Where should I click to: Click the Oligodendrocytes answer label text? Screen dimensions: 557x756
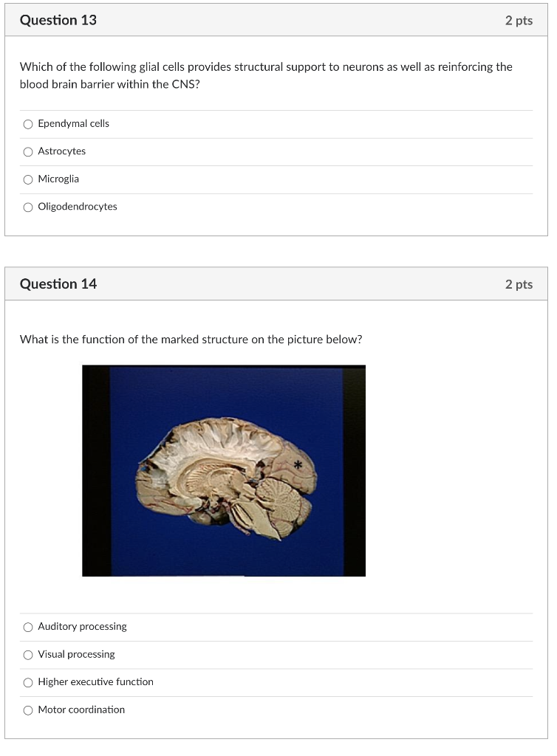point(78,207)
